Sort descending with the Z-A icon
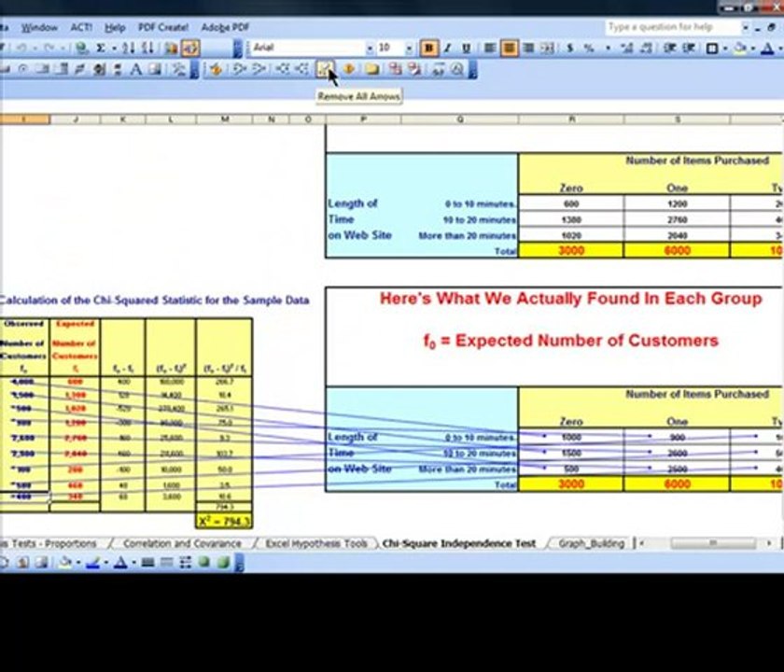This screenshot has width=784, height=672. tap(147, 48)
